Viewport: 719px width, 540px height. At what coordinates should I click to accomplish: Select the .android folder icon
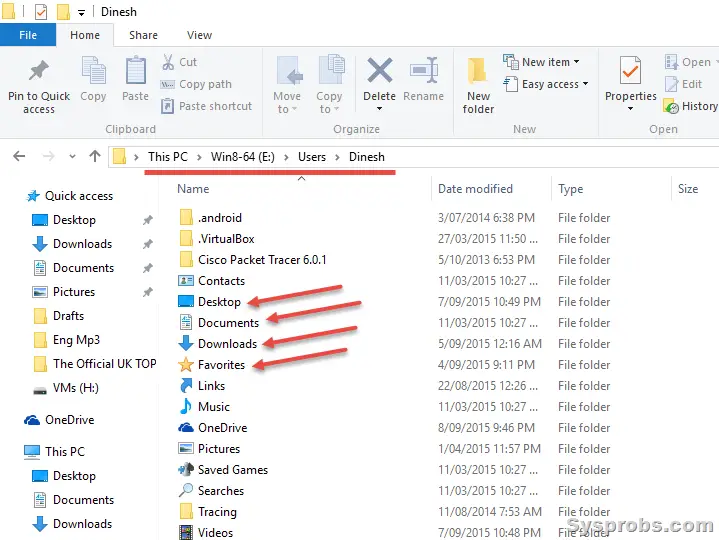tap(186, 217)
